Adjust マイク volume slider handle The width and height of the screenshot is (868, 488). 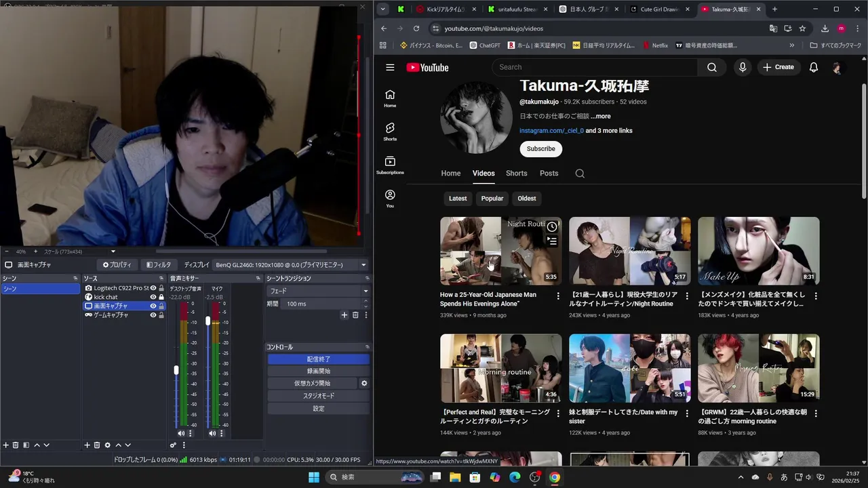click(208, 321)
